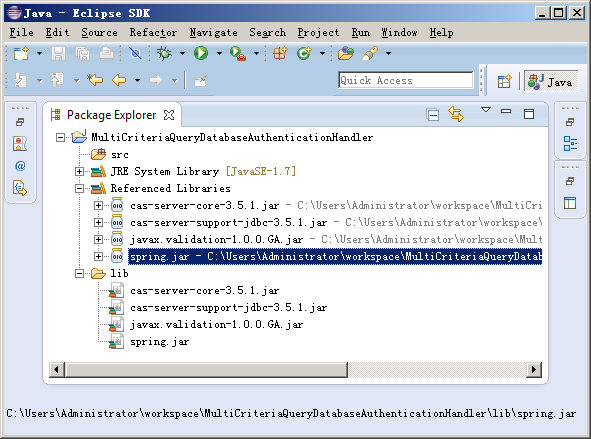Select spring.jar in the lib folder
Image resolution: width=591 pixels, height=439 pixels.
tap(159, 342)
